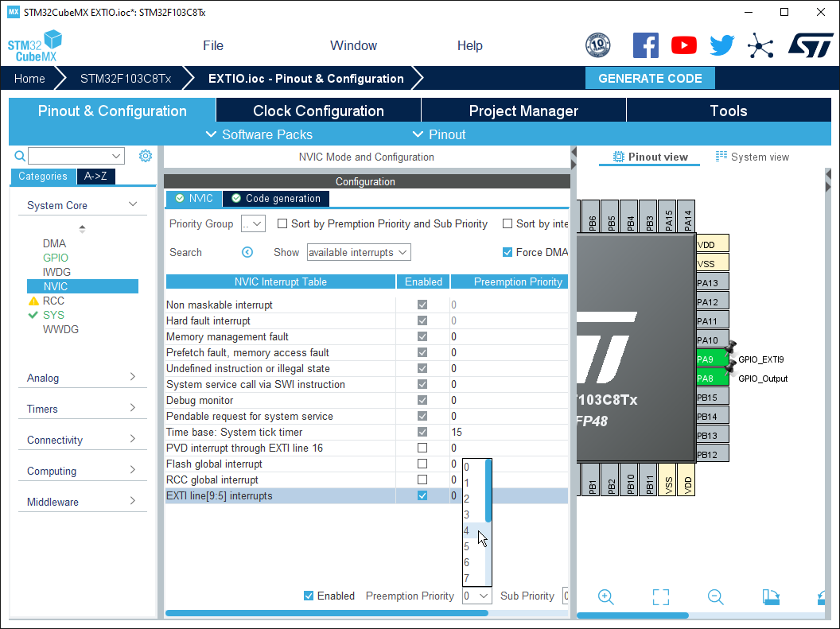Enable PVD interrupt through EXTI line 16

click(422, 448)
